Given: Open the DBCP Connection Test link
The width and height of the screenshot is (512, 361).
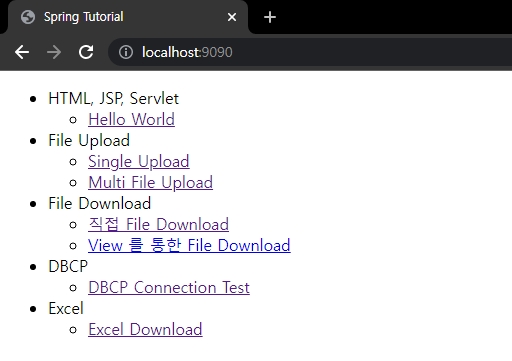Looking at the screenshot, I should tap(169, 287).
